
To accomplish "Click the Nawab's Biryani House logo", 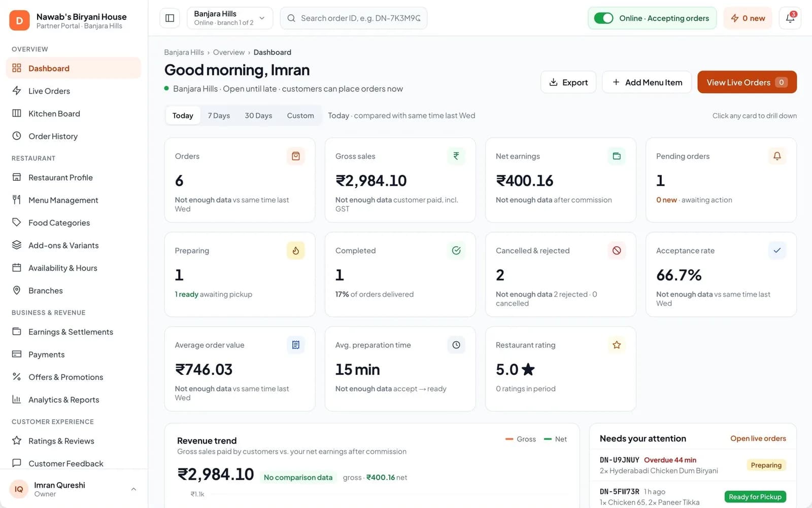I will pos(19,21).
